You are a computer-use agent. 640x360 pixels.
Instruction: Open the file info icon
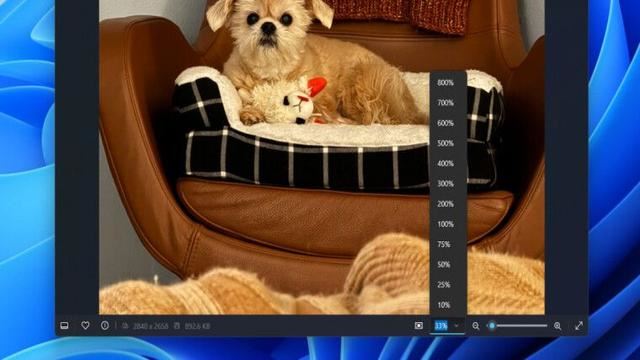pyautogui.click(x=105, y=325)
